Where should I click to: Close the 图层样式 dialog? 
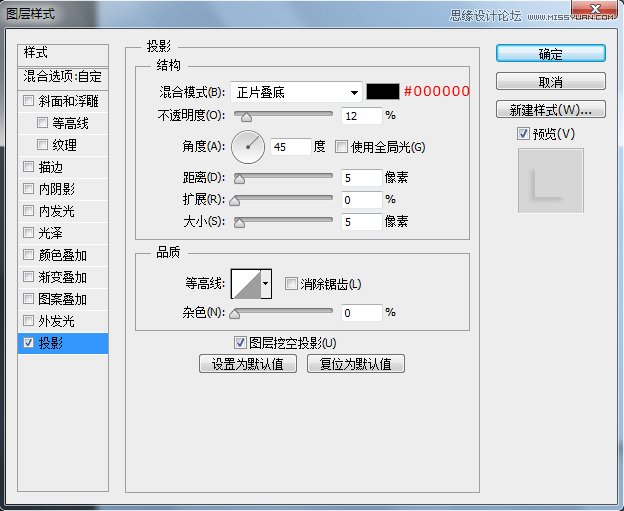595,9
